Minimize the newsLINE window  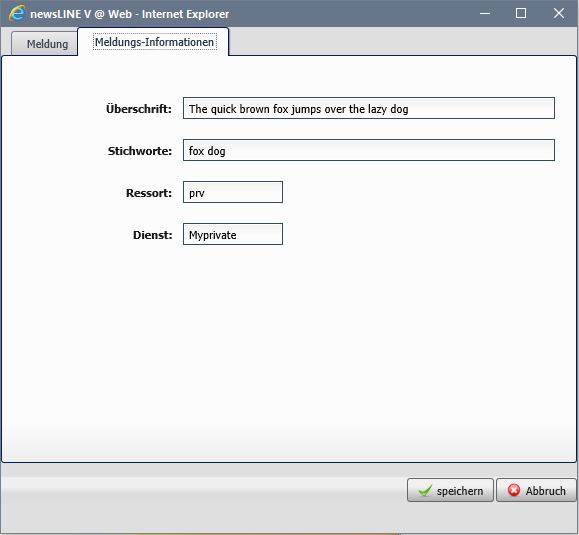pyautogui.click(x=485, y=14)
